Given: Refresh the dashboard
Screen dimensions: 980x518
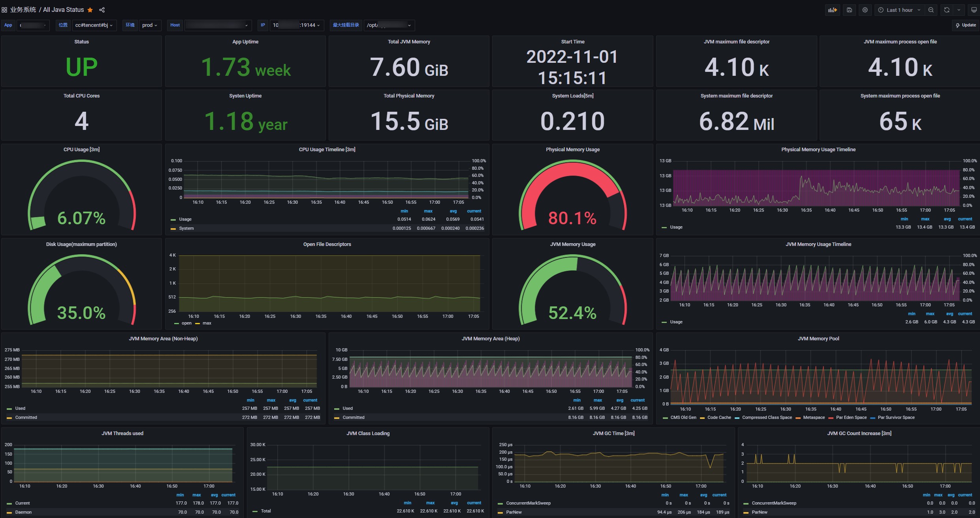Looking at the screenshot, I should (947, 10).
